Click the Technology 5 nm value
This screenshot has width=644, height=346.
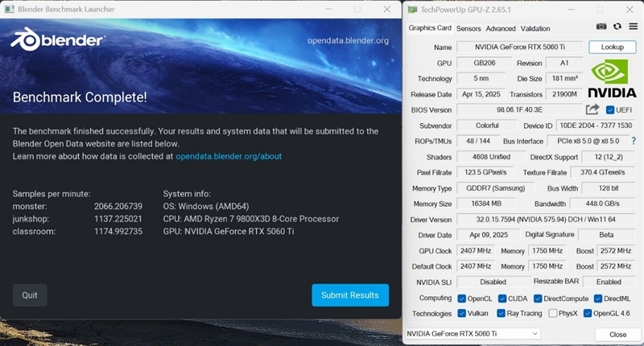[x=481, y=78]
